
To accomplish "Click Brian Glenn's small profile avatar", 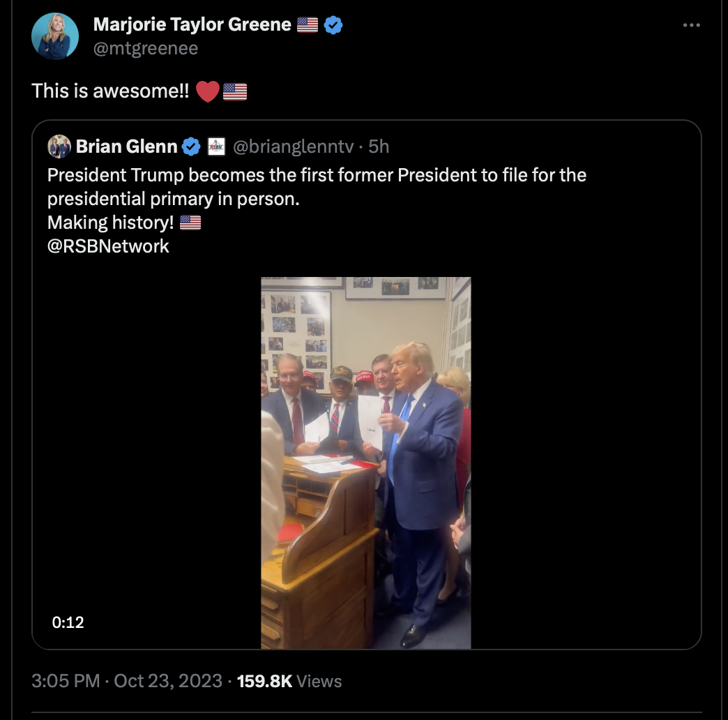I will pyautogui.click(x=59, y=147).
